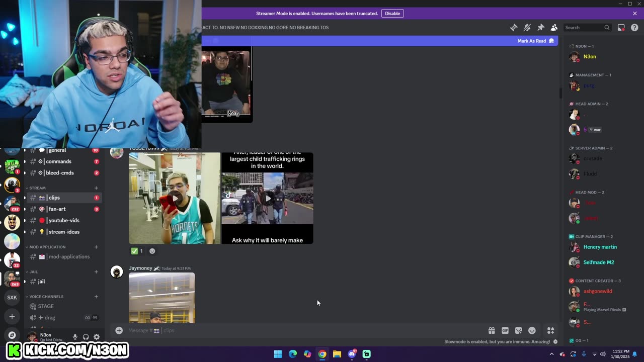
Task: Open the emoji picker in message bar
Action: click(x=532, y=330)
